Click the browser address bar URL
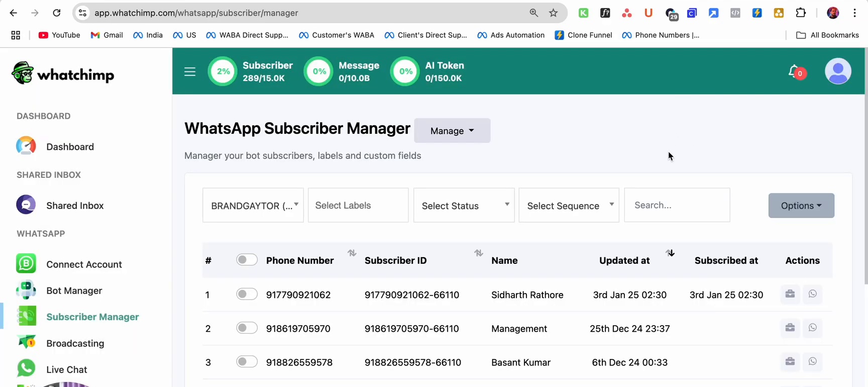Screen dimensions: 868x387 (196, 13)
